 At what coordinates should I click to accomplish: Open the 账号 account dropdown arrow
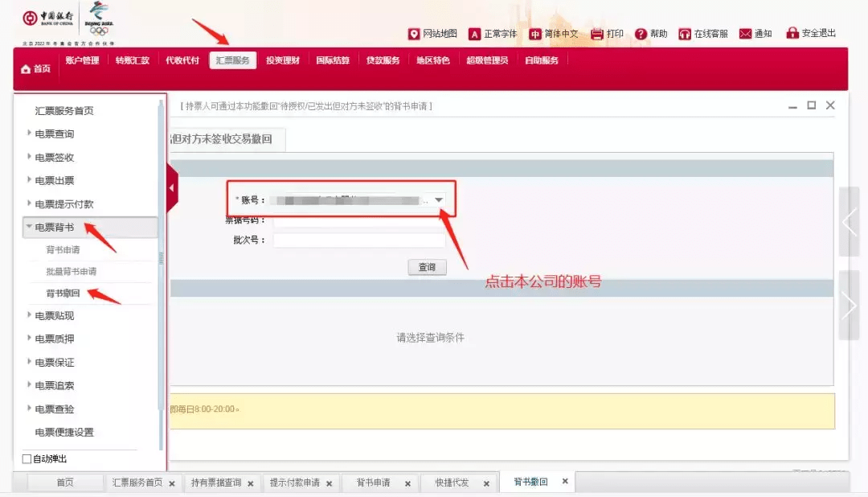point(439,200)
